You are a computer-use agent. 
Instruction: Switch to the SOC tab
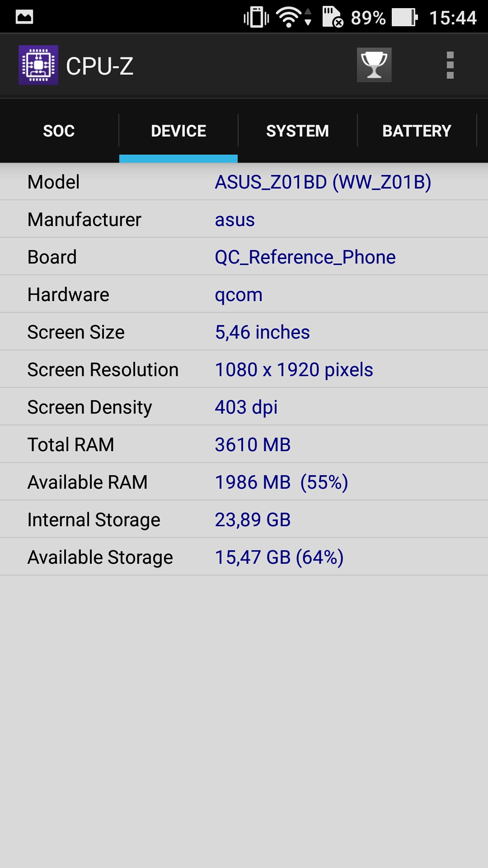coord(59,131)
